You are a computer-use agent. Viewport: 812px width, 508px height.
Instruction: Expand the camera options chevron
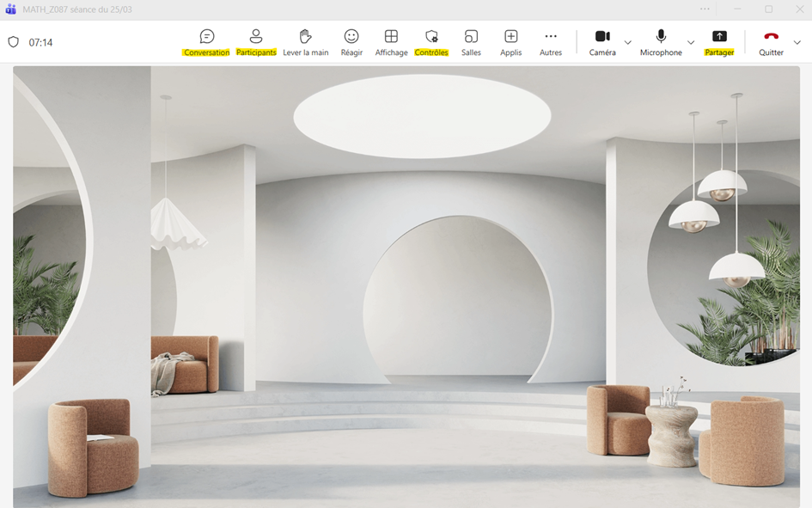[x=627, y=42]
